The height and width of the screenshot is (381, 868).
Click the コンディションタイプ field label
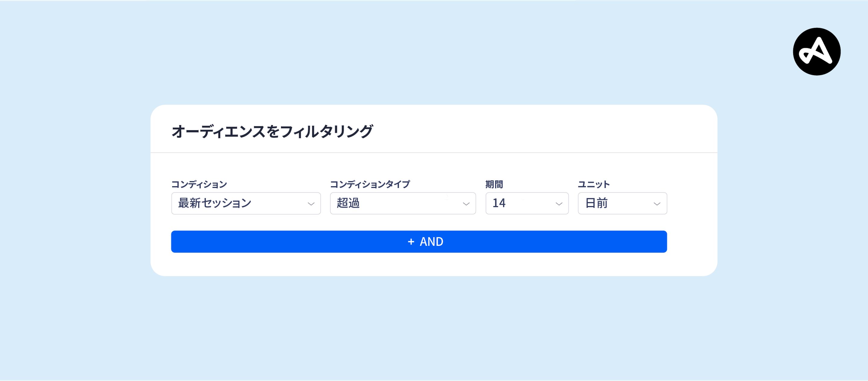(370, 184)
